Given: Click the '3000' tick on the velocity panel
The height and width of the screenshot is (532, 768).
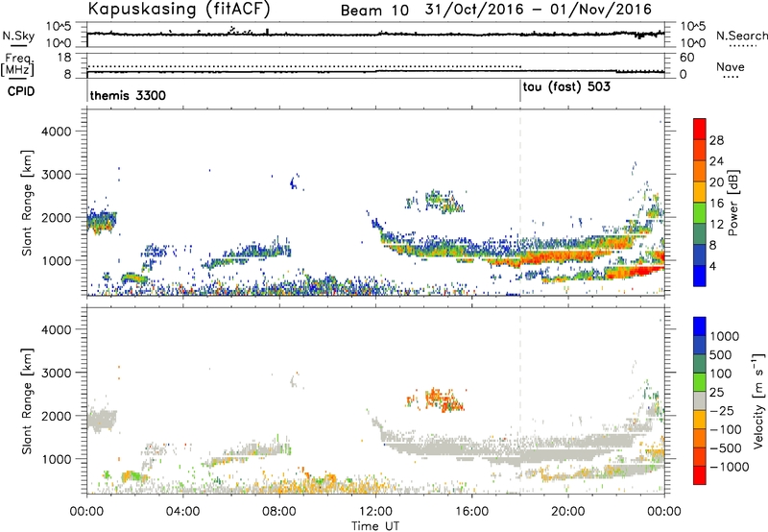Looking at the screenshot, I should [x=57, y=373].
